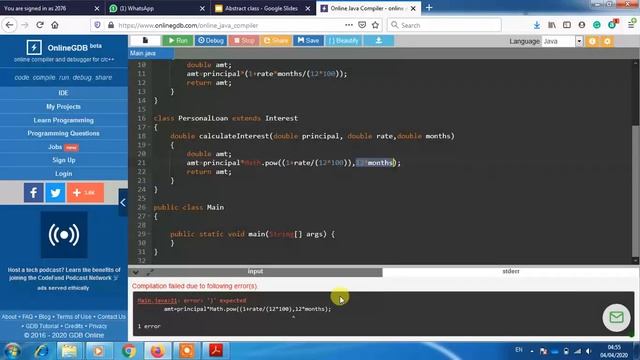Click the browser Search box
The width and height of the screenshot is (640, 360).
[444, 25]
